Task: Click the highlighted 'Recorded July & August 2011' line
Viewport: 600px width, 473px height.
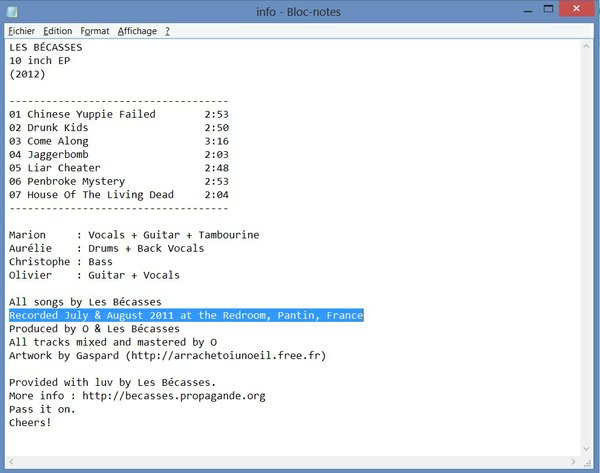Action: click(186, 315)
